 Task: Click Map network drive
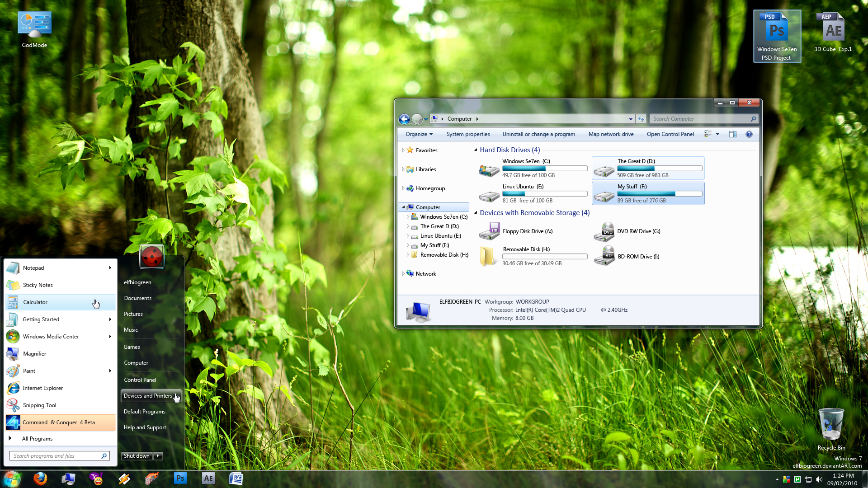point(611,134)
